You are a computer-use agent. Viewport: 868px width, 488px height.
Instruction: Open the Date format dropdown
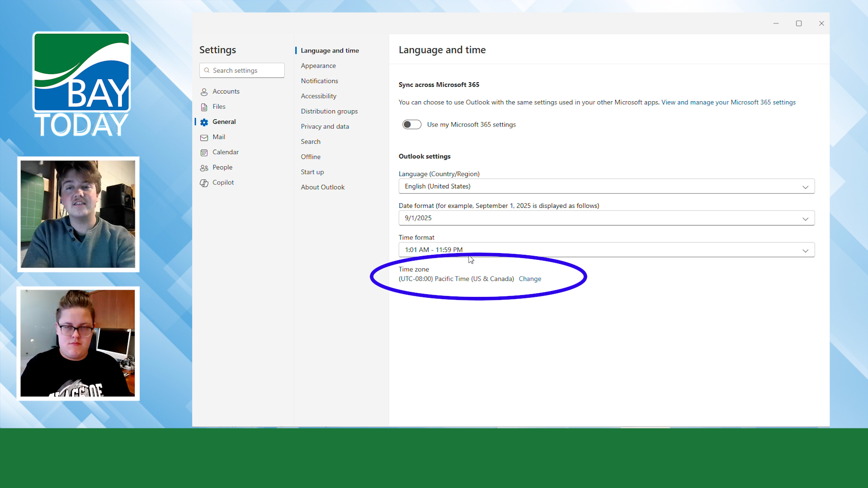pos(606,218)
